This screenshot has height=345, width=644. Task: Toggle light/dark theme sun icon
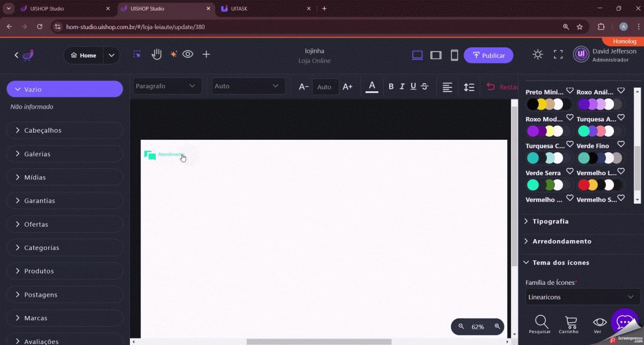click(x=537, y=54)
